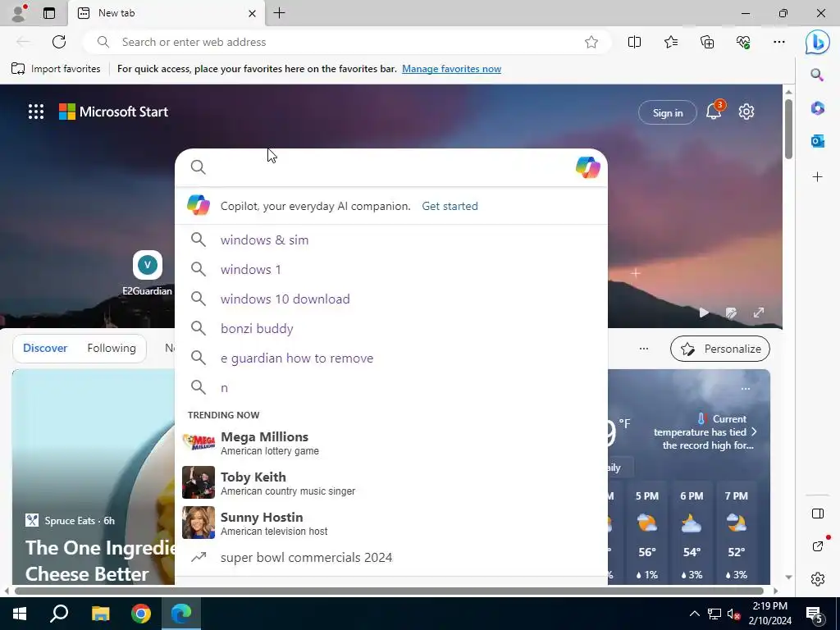Open Settings and more menu
Viewport: 840px width, 630px height.
[x=779, y=42]
